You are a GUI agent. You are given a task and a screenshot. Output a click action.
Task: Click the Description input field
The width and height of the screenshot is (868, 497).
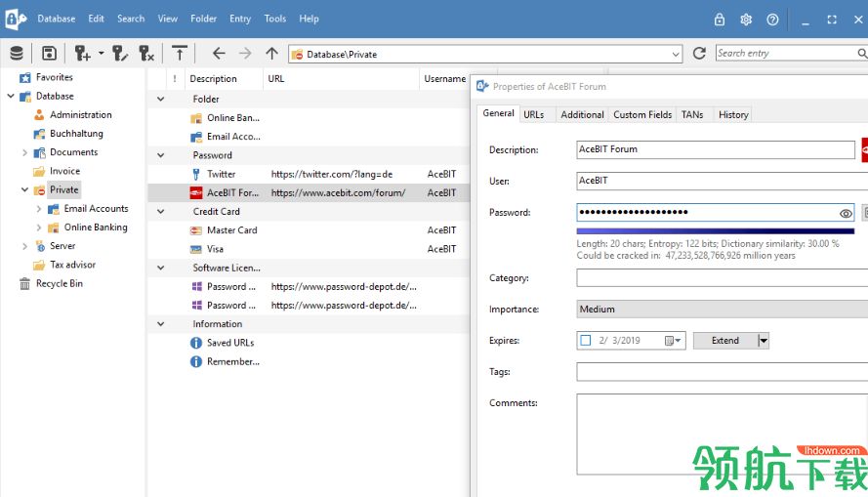click(x=716, y=149)
